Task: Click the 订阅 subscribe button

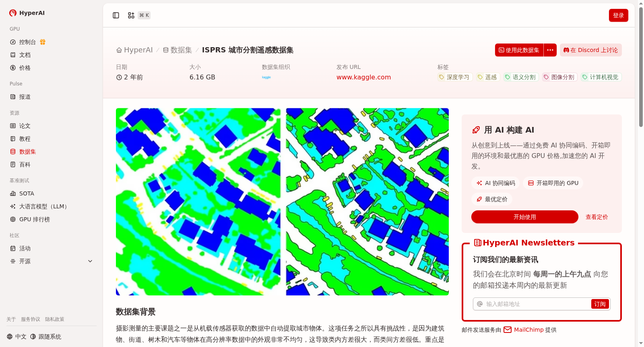Action: click(x=600, y=304)
